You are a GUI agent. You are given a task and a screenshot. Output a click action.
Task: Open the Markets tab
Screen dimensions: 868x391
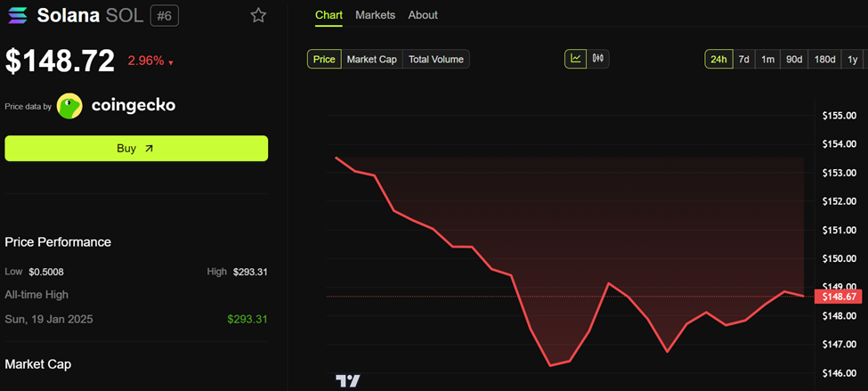[x=376, y=15]
